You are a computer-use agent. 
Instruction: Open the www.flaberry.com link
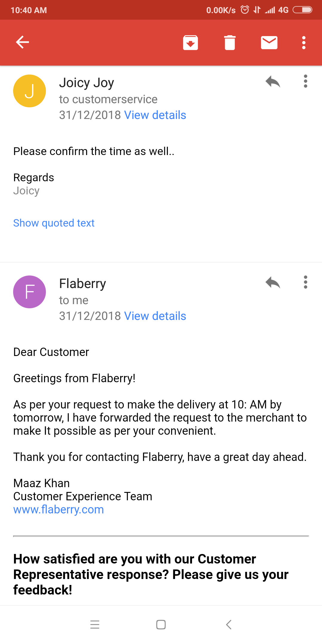click(59, 510)
